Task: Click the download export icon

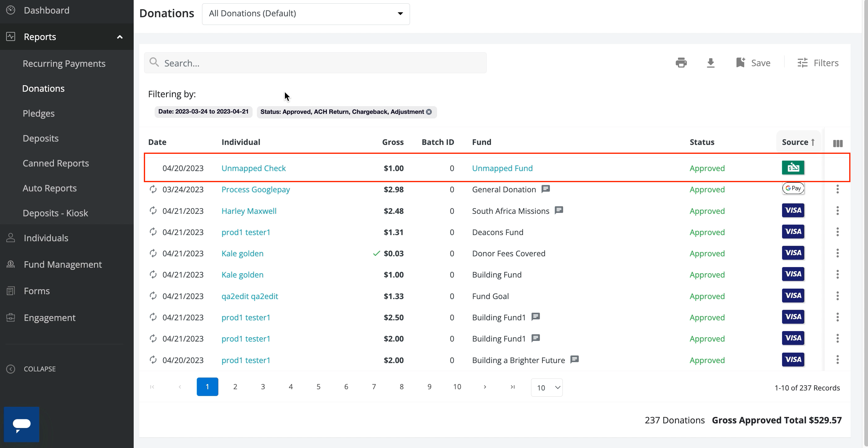Action: (710, 63)
